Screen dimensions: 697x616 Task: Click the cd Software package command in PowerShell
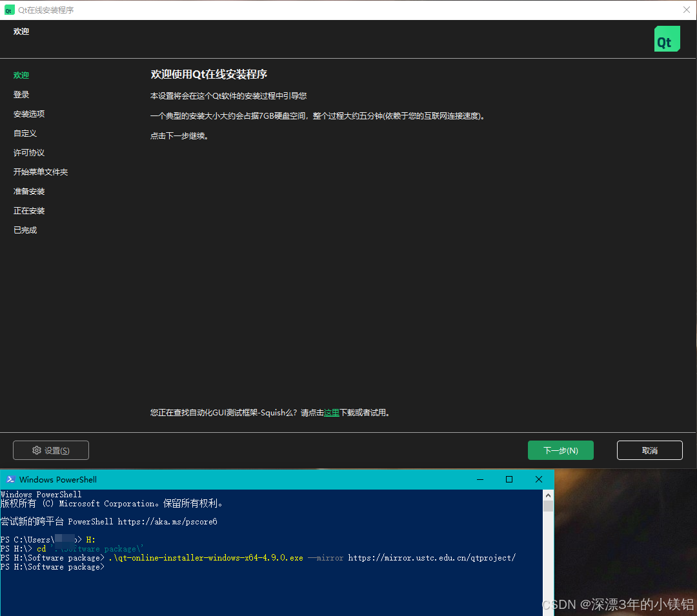90,549
